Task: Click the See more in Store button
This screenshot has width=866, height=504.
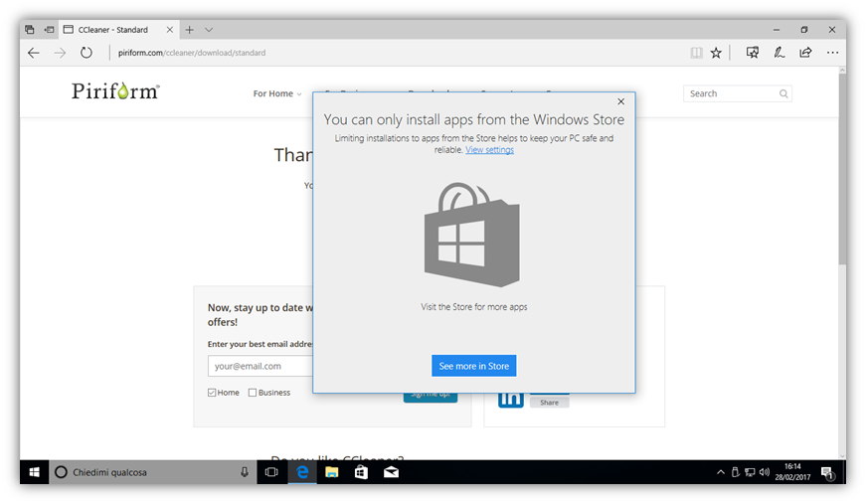Action: tap(474, 366)
